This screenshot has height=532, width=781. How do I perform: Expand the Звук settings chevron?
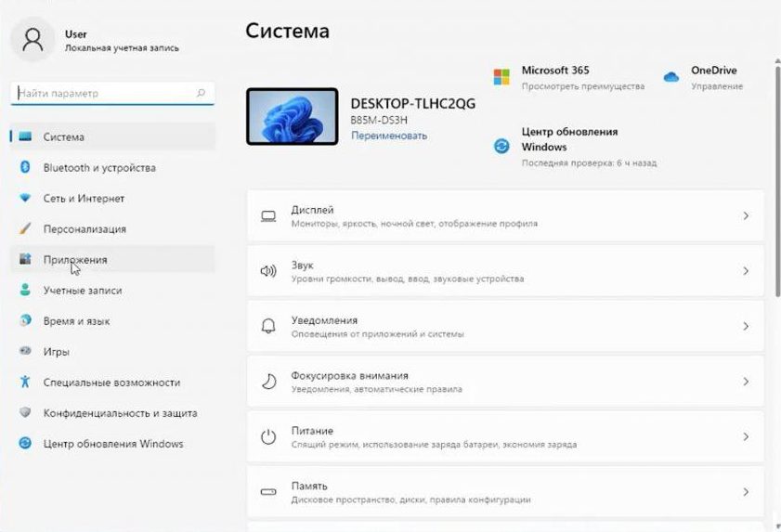point(746,271)
